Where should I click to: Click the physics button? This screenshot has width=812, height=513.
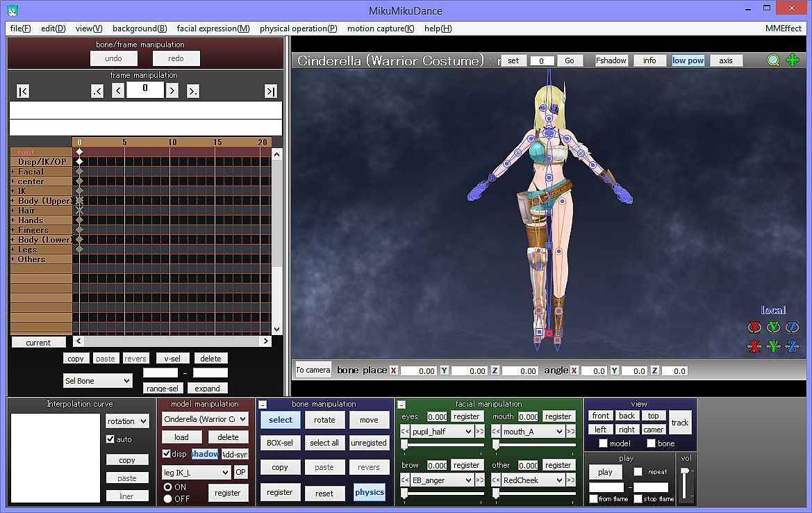369,492
